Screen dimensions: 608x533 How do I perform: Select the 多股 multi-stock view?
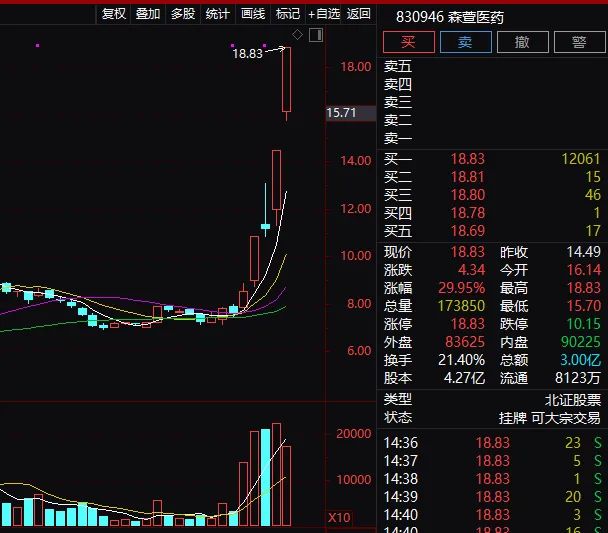point(183,14)
